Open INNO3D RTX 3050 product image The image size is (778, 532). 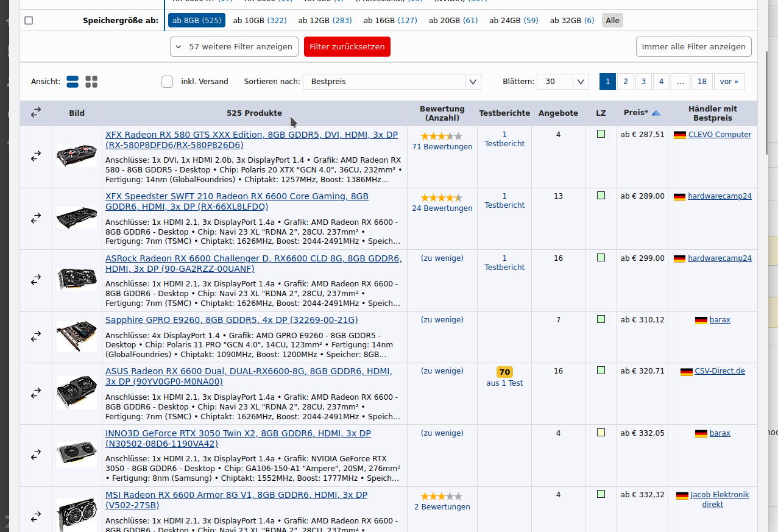77,455
